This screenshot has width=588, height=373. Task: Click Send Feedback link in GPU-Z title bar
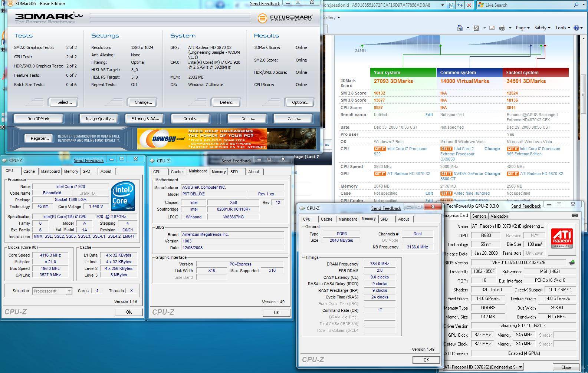click(526, 206)
